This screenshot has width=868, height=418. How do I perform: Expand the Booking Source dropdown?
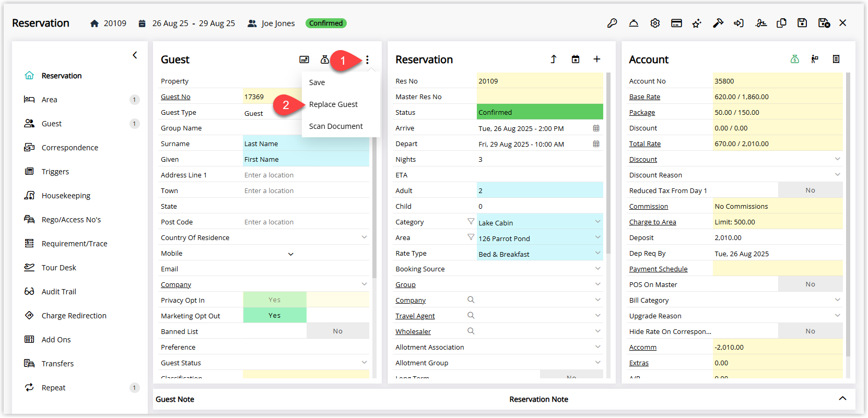tap(597, 269)
